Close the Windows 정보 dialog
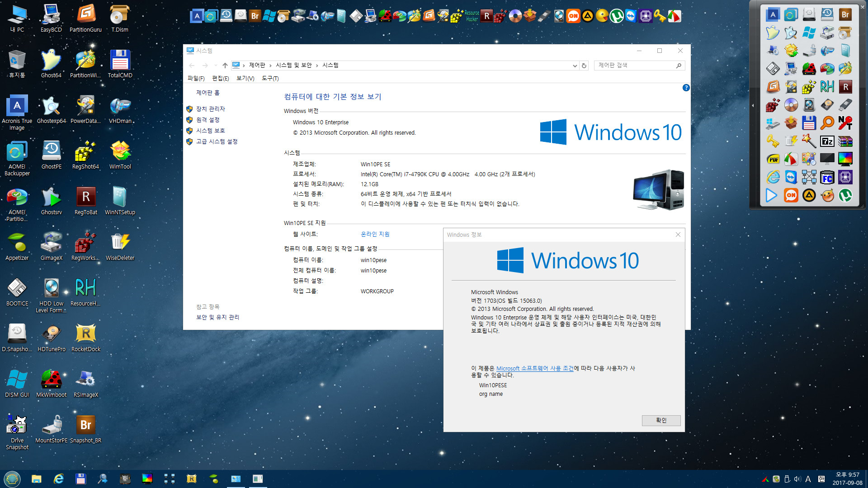This screenshot has height=488, width=868. point(678,235)
